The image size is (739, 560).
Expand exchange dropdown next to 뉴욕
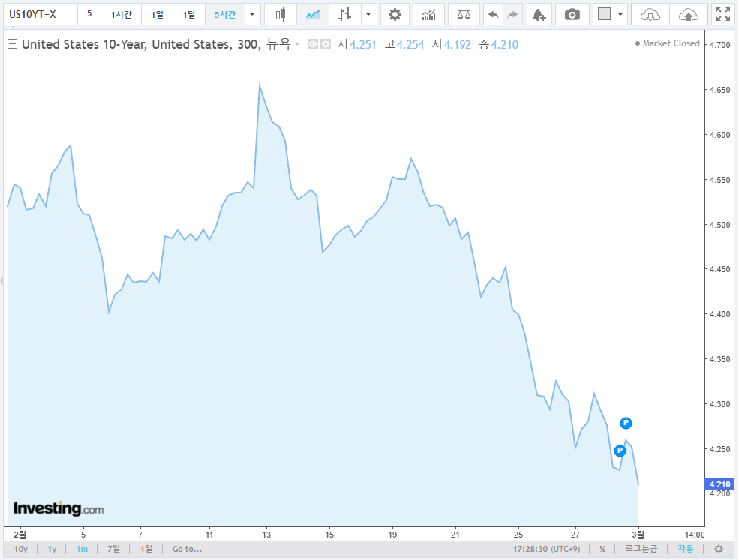coord(297,44)
